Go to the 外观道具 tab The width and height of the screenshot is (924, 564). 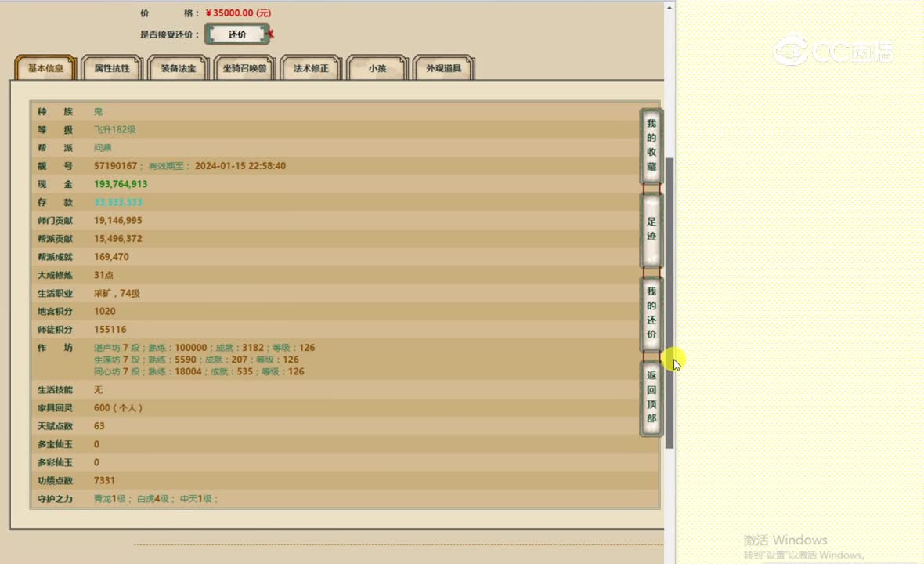click(x=444, y=68)
